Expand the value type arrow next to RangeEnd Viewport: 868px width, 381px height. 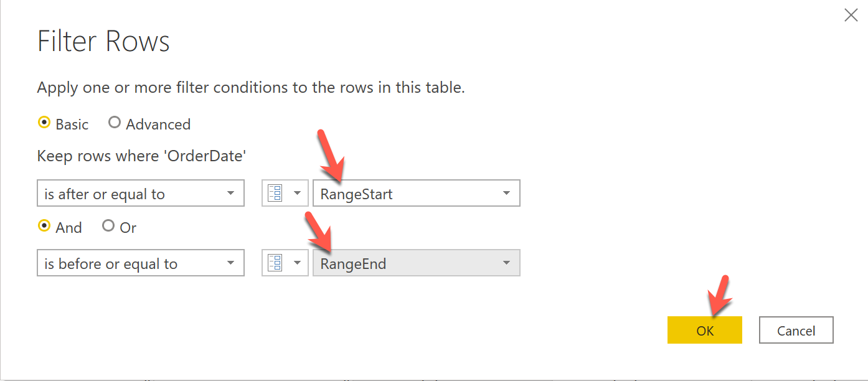(297, 263)
